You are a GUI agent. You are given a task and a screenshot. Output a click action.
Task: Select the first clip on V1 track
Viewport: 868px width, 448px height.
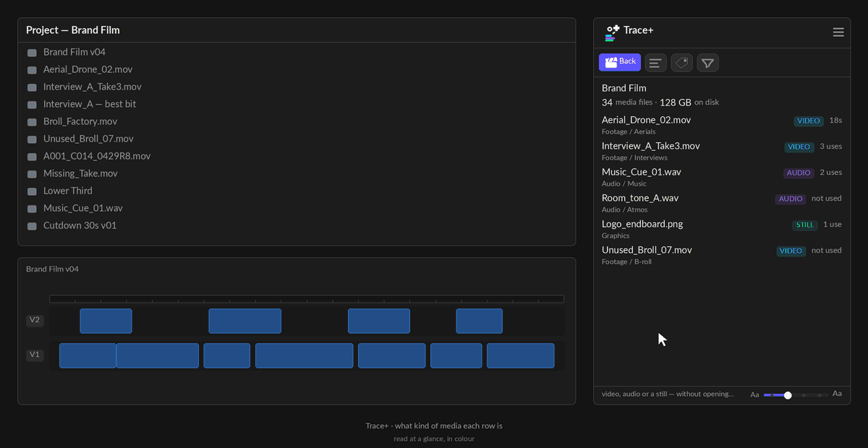point(88,356)
